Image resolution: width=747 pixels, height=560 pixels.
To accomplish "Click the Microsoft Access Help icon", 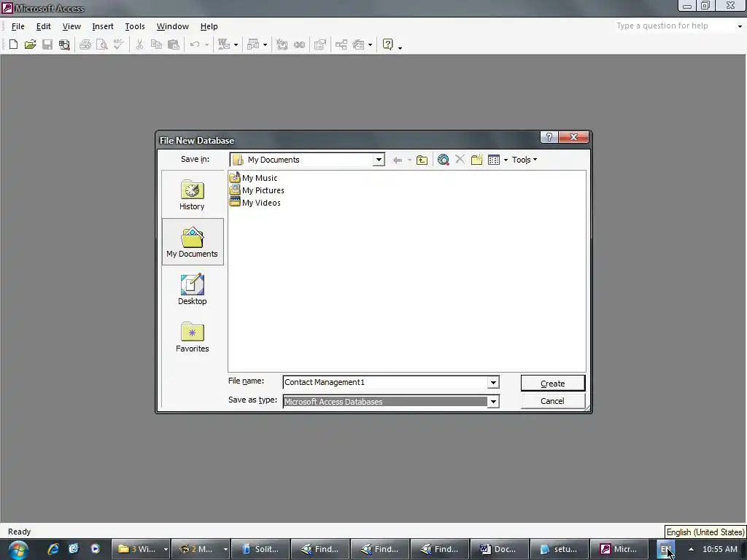I will [388, 44].
